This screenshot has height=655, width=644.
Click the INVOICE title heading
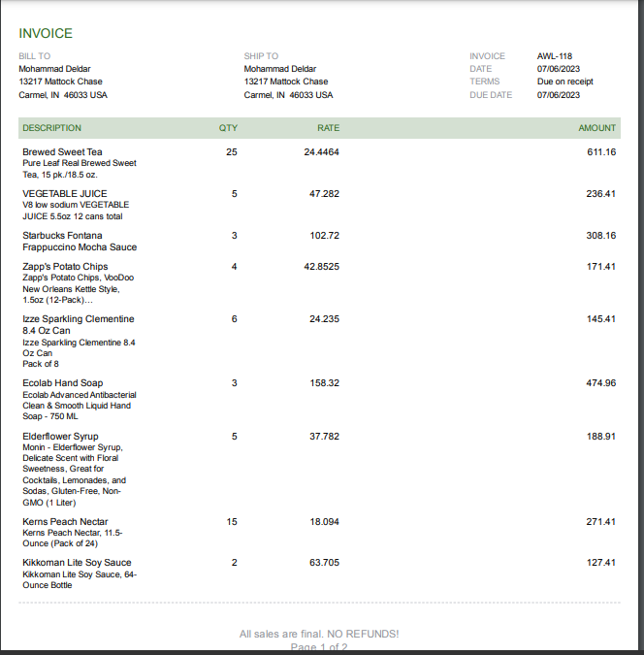pyautogui.click(x=46, y=33)
